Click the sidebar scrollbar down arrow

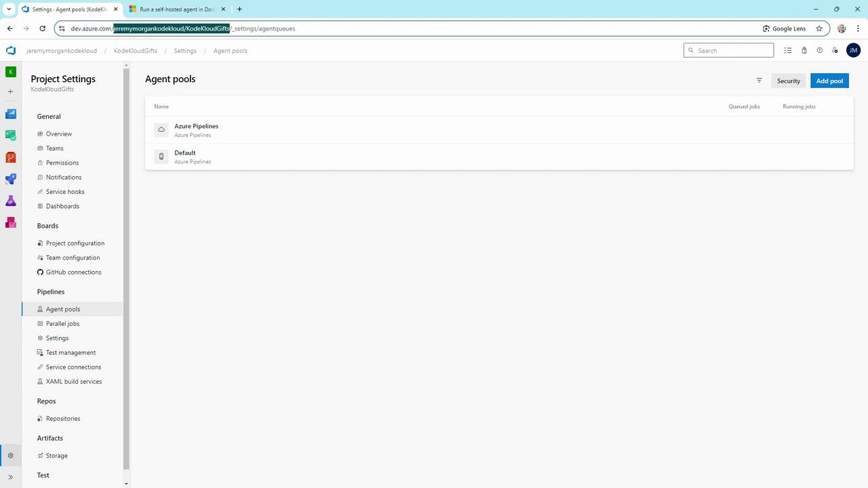pos(126,484)
